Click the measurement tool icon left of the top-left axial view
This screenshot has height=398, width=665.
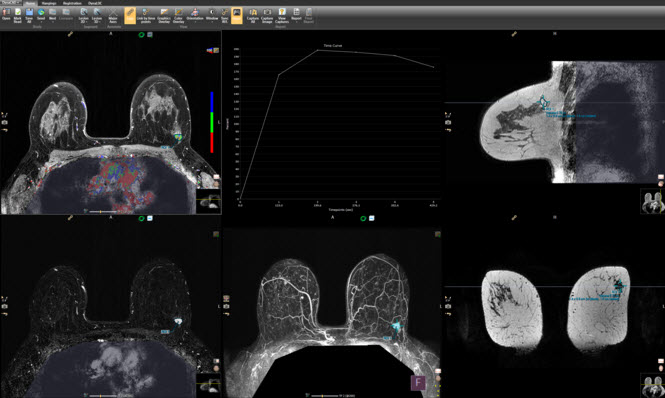tap(4, 115)
